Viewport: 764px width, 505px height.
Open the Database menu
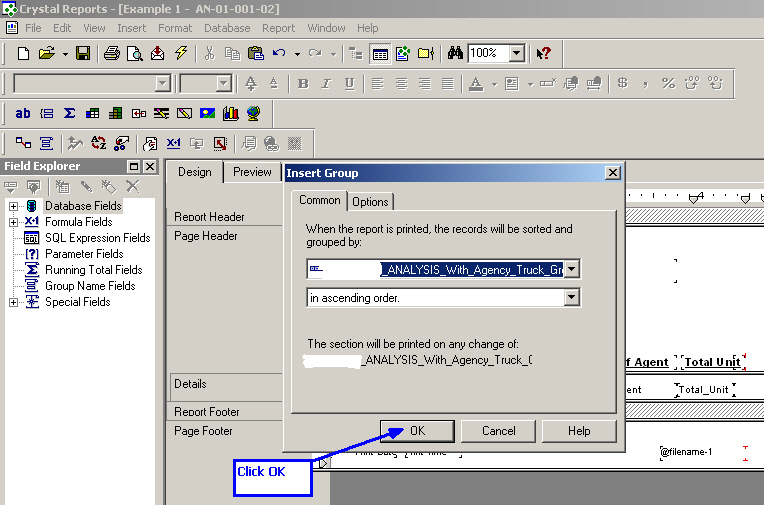click(227, 28)
